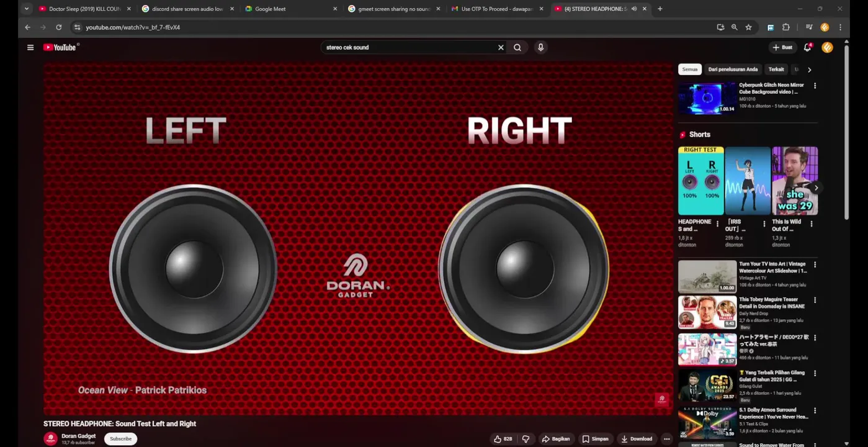Select the Semua filter chip
Image resolution: width=868 pixels, height=447 pixels.
(x=690, y=70)
